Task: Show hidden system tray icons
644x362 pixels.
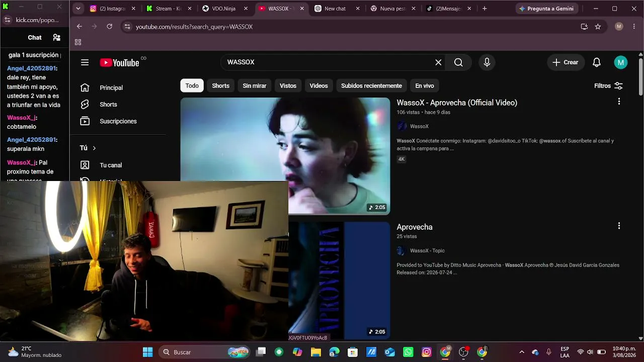Action: pyautogui.click(x=521, y=352)
